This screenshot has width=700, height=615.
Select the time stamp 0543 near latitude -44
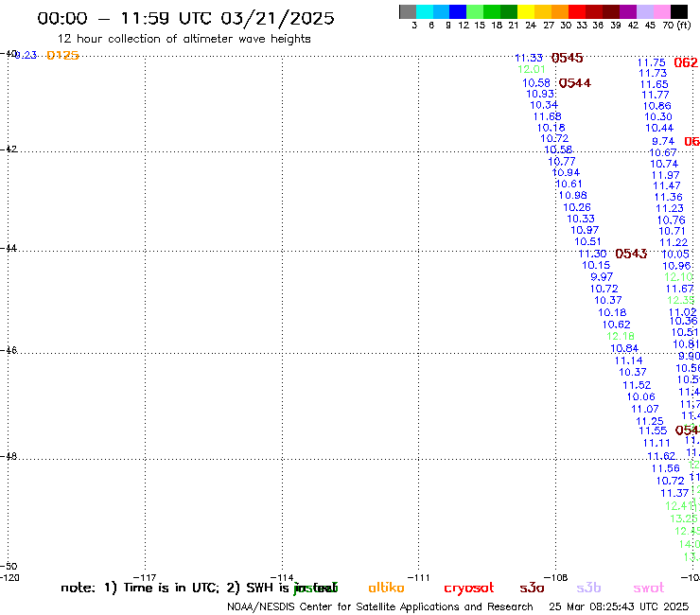(x=631, y=254)
